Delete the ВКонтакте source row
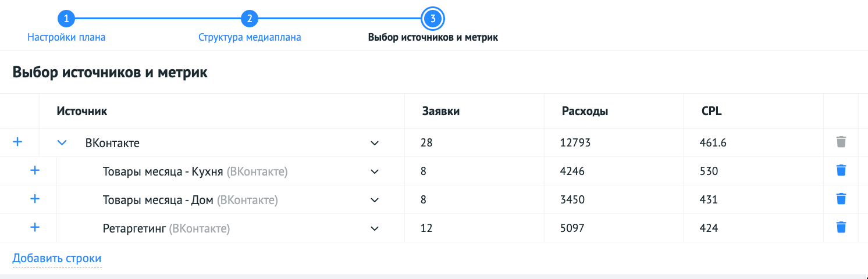Viewport: 868px width, 279px height. coord(841,142)
